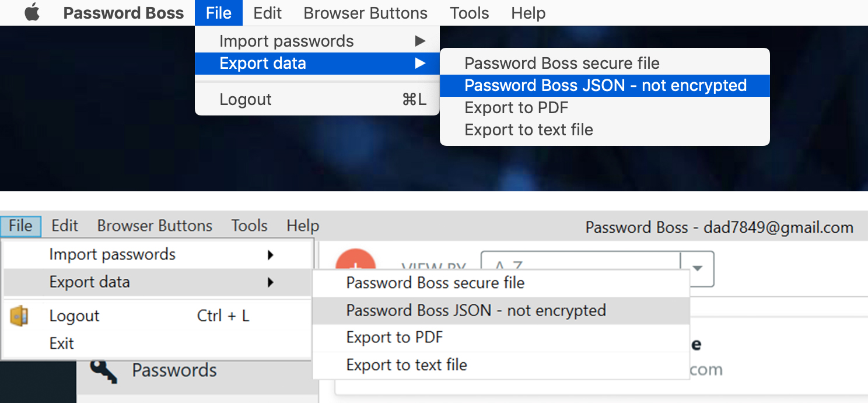Open the Passwords section in the sidebar
This screenshot has height=403, width=868.
pyautogui.click(x=174, y=370)
